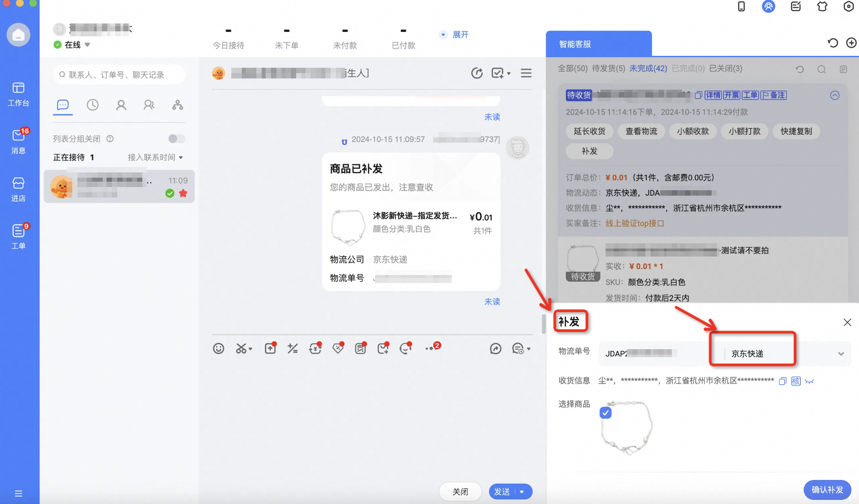
Task: Click the plus-slash-equals calculator icon
Action: pyautogui.click(x=293, y=349)
